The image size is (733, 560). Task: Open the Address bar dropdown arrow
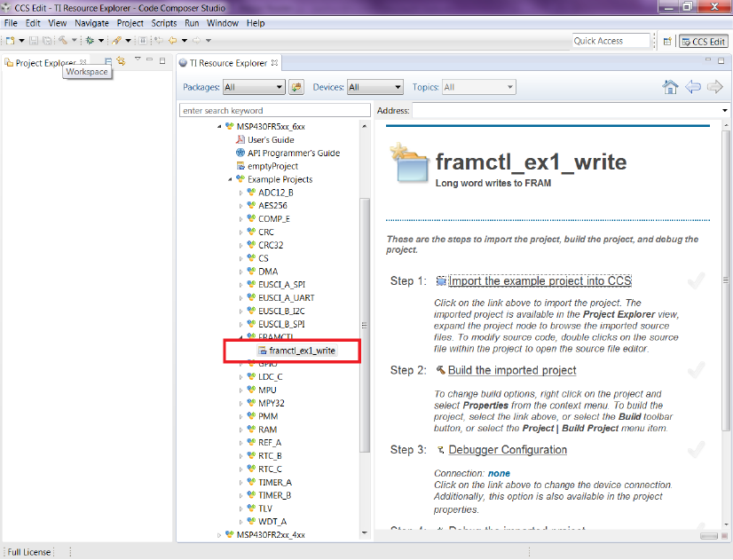tap(725, 111)
